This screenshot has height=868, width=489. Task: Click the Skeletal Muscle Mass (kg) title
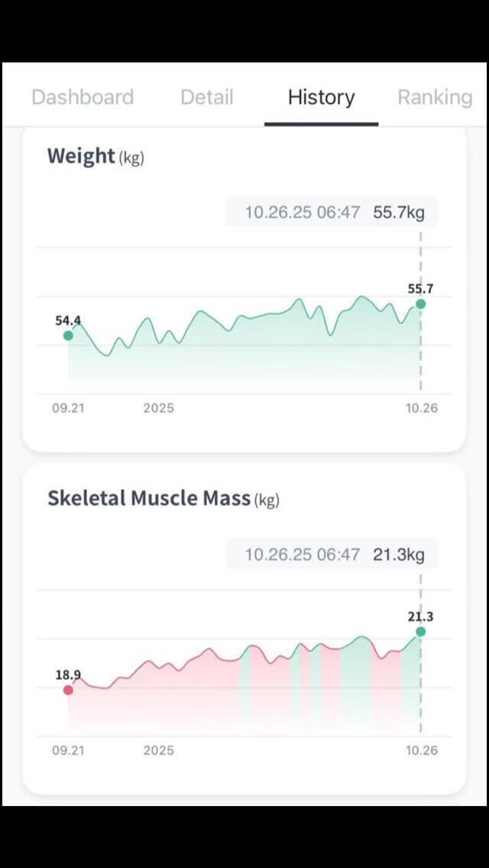[164, 499]
